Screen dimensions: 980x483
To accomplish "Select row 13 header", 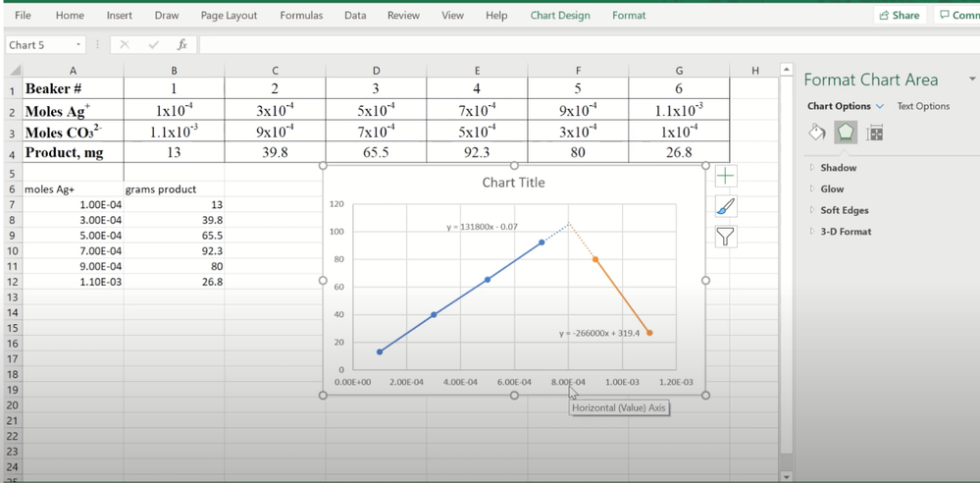I will [x=12, y=297].
